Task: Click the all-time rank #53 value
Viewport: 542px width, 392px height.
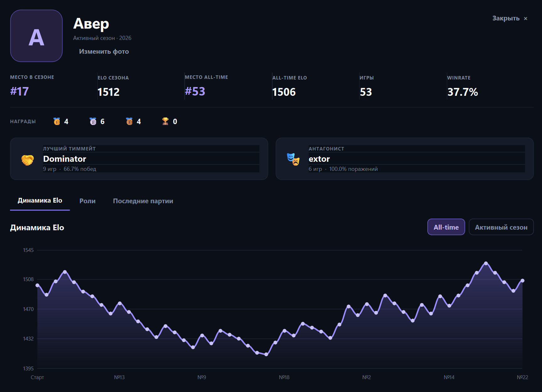Action: (195, 91)
